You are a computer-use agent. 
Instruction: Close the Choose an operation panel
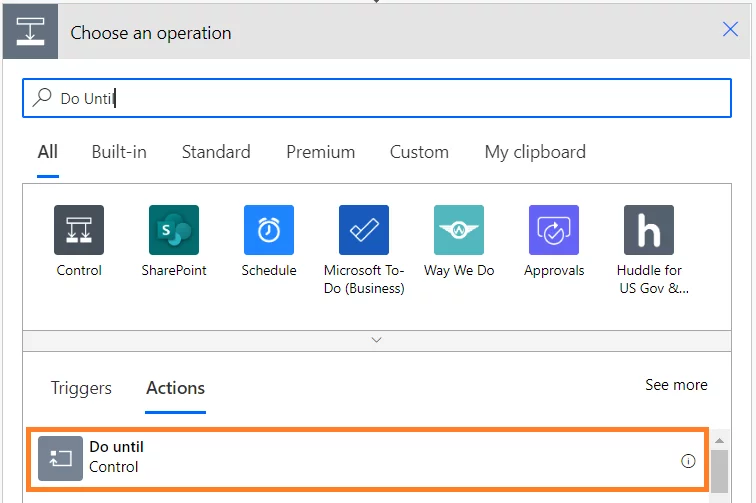click(730, 29)
